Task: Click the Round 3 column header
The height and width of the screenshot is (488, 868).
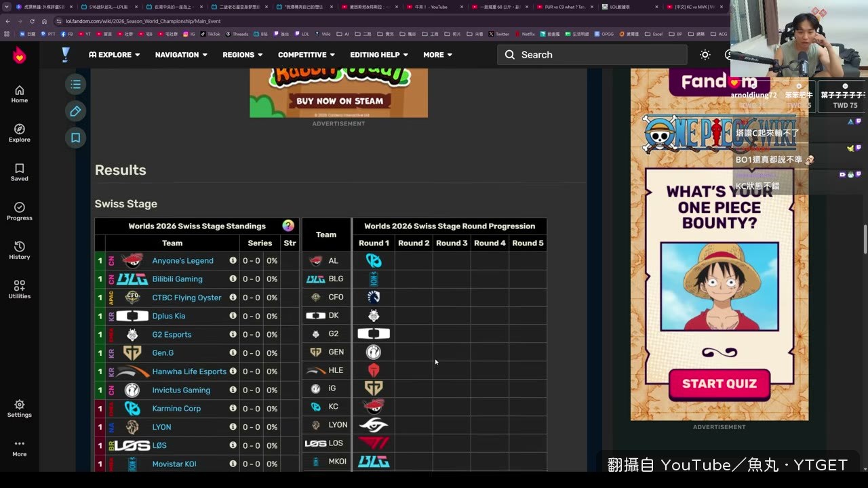Action: point(452,243)
